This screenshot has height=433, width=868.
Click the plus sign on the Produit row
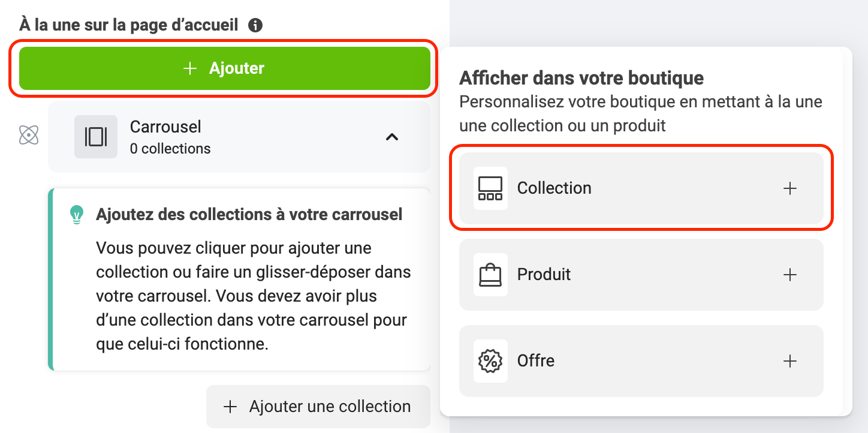tap(790, 275)
